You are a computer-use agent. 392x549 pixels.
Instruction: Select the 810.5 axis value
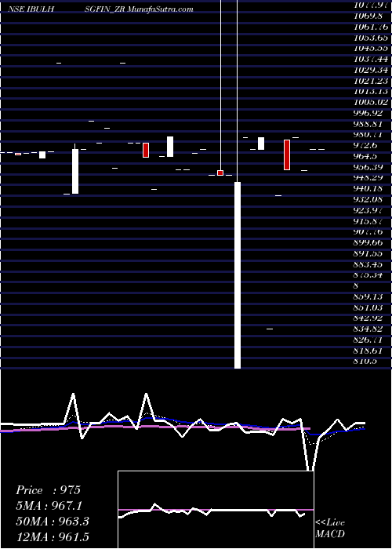[x=365, y=362]
